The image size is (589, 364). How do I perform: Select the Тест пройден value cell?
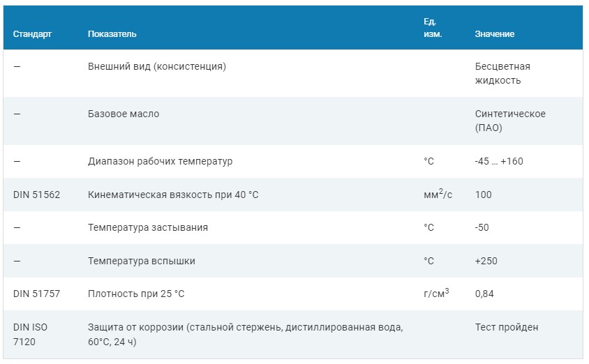(507, 327)
